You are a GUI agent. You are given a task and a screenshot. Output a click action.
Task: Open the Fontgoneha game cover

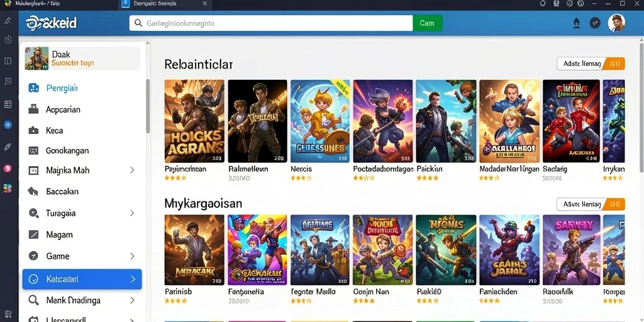257,250
